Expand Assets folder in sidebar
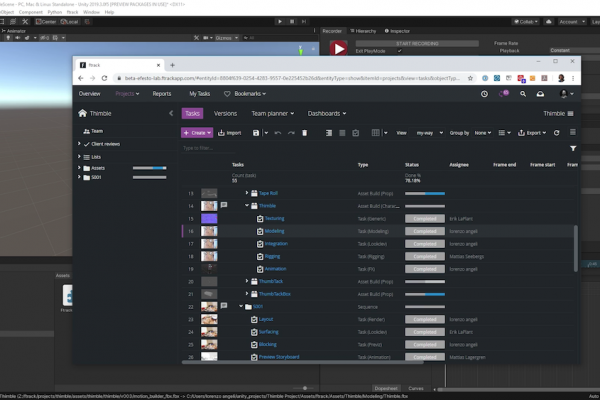Viewport: 600px width, 400px height. point(79,168)
